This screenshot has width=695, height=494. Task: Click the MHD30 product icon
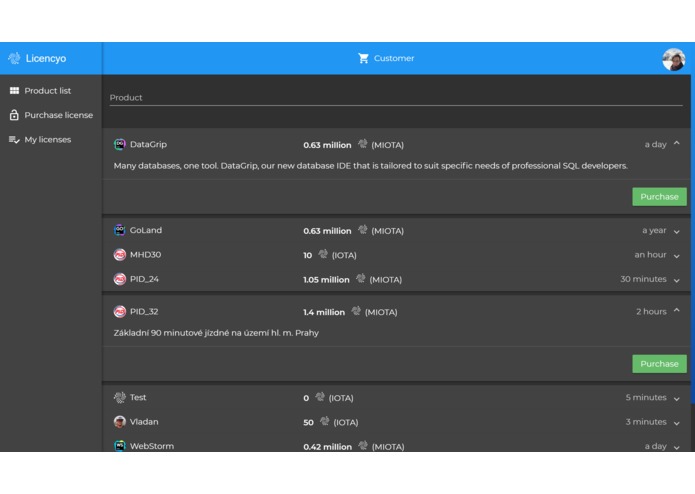(x=120, y=255)
